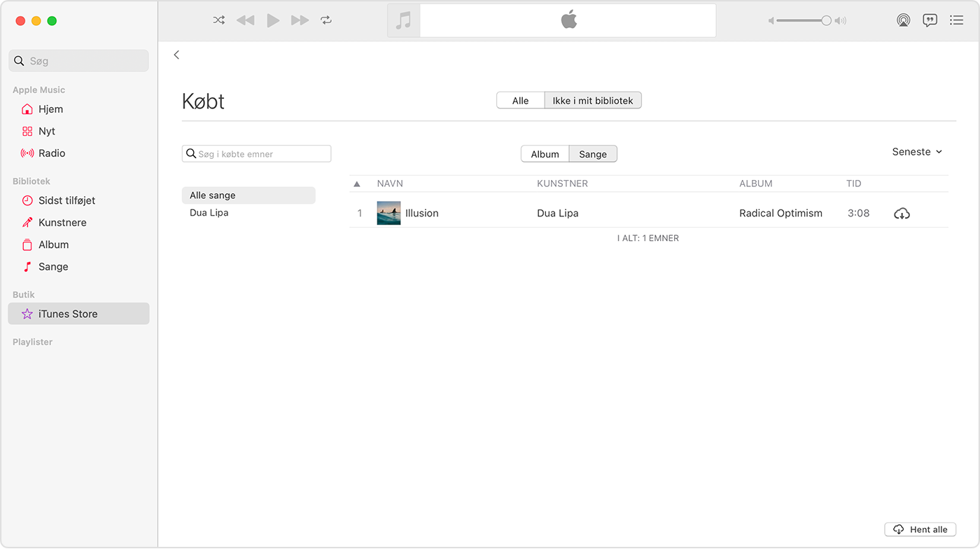Go back with the chevron arrow
Screen dimensions: 980x549
click(x=176, y=55)
